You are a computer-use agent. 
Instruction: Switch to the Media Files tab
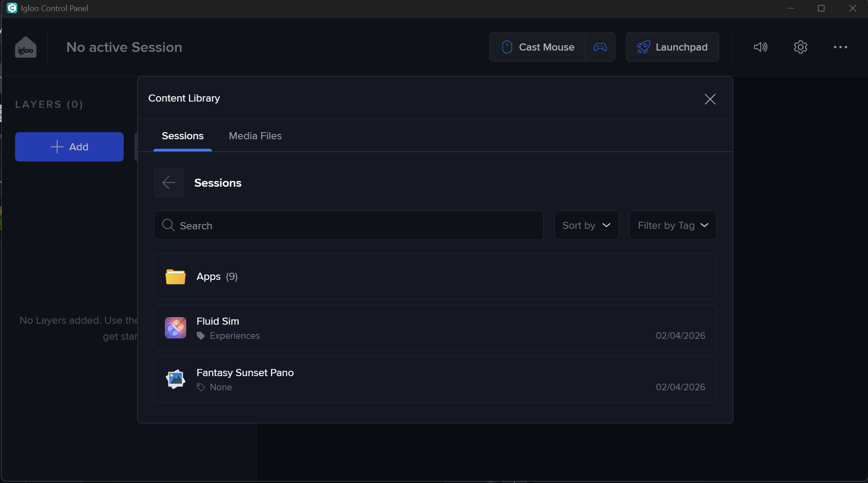pos(255,136)
